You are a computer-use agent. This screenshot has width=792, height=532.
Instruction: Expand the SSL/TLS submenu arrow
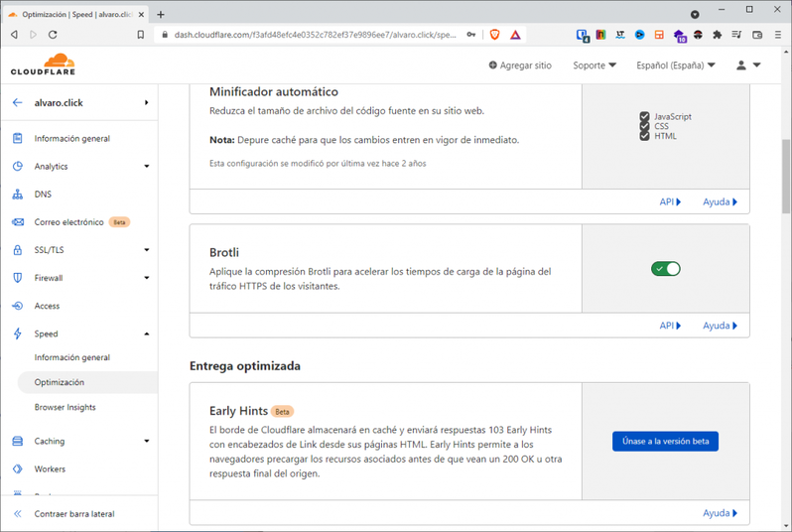pos(147,249)
